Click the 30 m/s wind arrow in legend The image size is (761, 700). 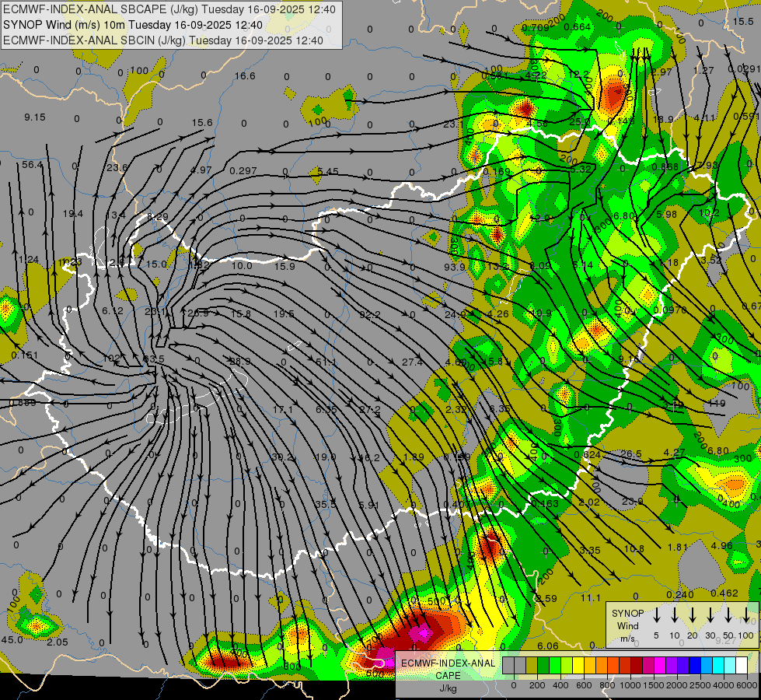pos(710,615)
